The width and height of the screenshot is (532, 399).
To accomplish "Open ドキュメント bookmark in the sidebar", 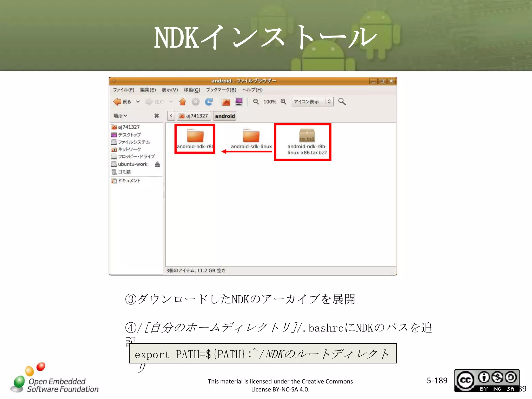I will pyautogui.click(x=126, y=181).
